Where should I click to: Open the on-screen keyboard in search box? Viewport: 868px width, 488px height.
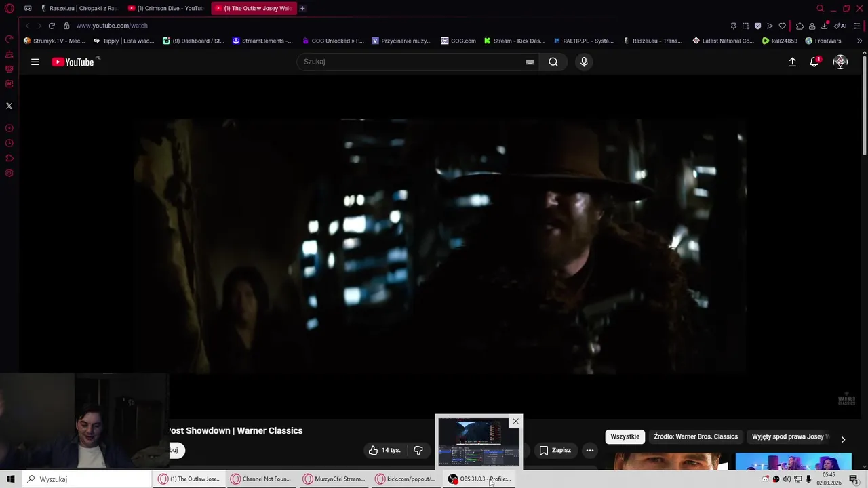coord(530,62)
